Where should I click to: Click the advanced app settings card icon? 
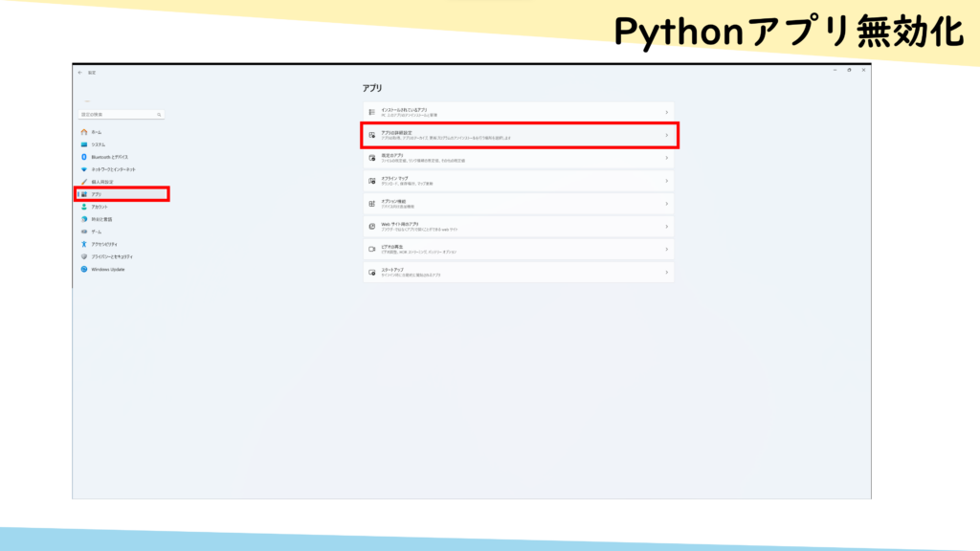(372, 135)
